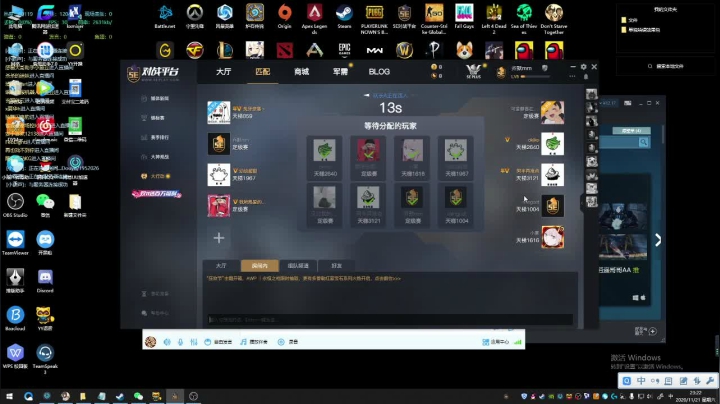
Task: Click the left team player 天梯1967 avatar
Action: point(219,175)
